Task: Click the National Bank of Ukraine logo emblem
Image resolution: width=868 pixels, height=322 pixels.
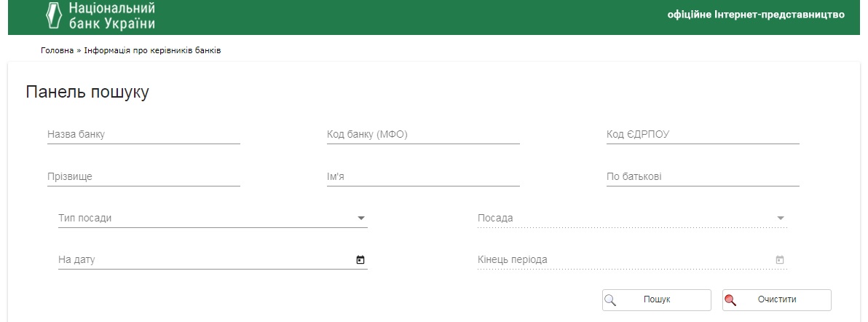Action: pyautogui.click(x=53, y=16)
